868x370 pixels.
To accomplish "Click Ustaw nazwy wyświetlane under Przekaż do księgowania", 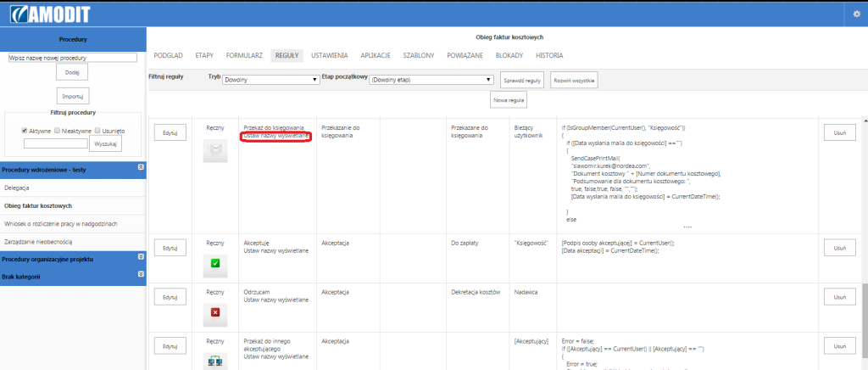I will tap(276, 136).
